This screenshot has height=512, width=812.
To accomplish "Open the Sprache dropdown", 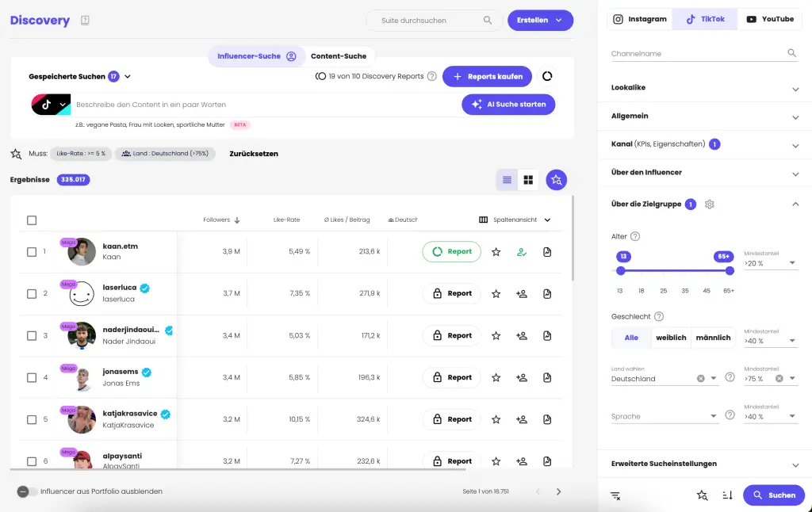I will [x=665, y=417].
